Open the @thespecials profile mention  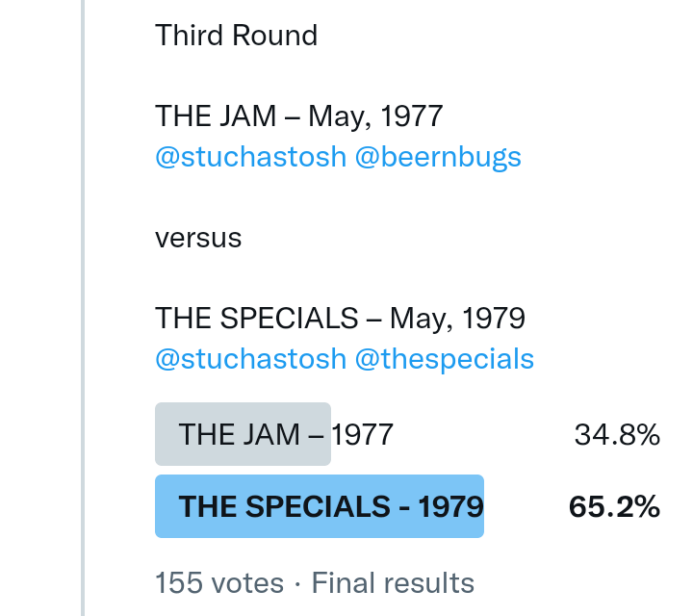pyautogui.click(x=444, y=359)
